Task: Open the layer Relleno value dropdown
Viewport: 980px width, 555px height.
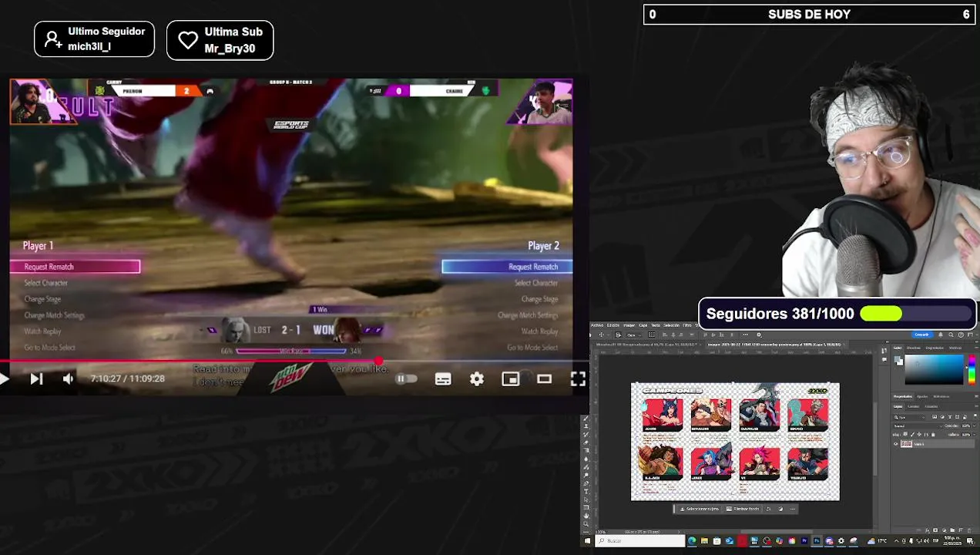Action: (974, 435)
